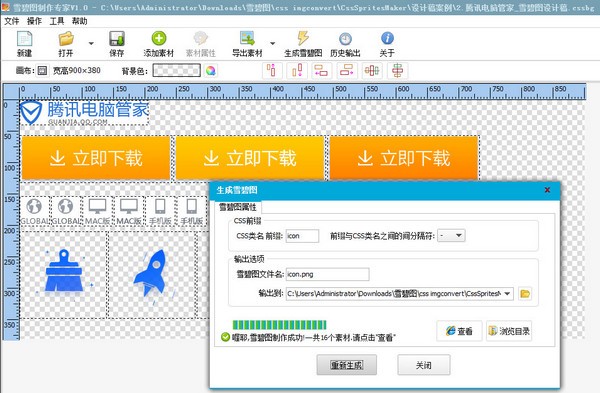Open the 文件 menu
This screenshot has height=393, width=600.
(x=11, y=21)
